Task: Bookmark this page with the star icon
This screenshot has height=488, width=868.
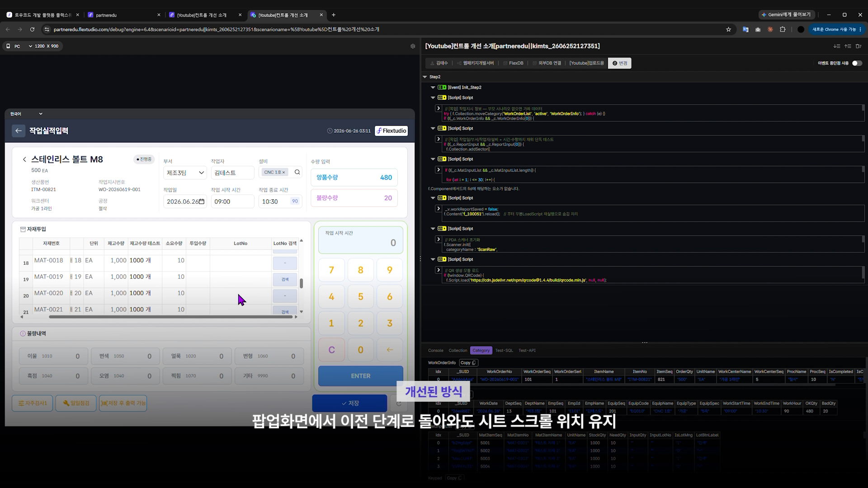Action: [x=728, y=29]
